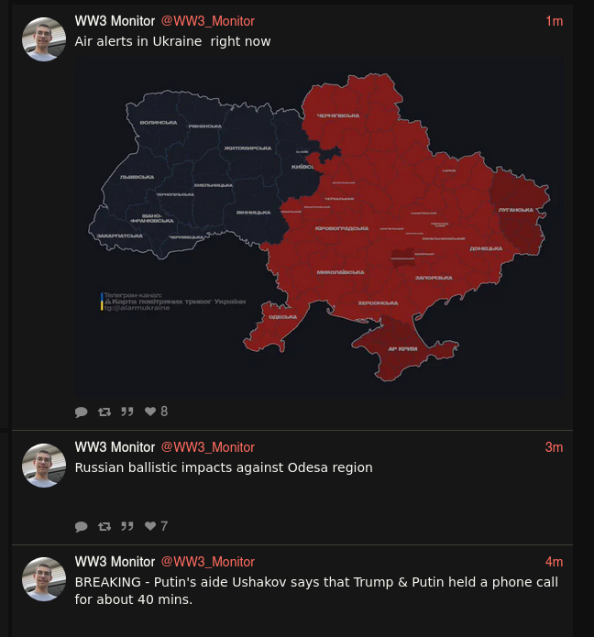The height and width of the screenshot is (637, 594).
Task: Open @WW3_Monitor handle on first post
Action: pos(208,21)
